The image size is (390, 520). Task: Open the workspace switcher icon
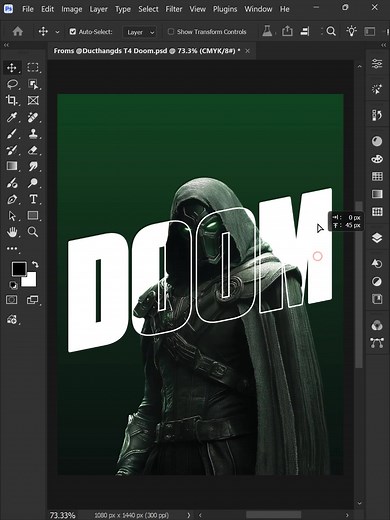[x=369, y=32]
